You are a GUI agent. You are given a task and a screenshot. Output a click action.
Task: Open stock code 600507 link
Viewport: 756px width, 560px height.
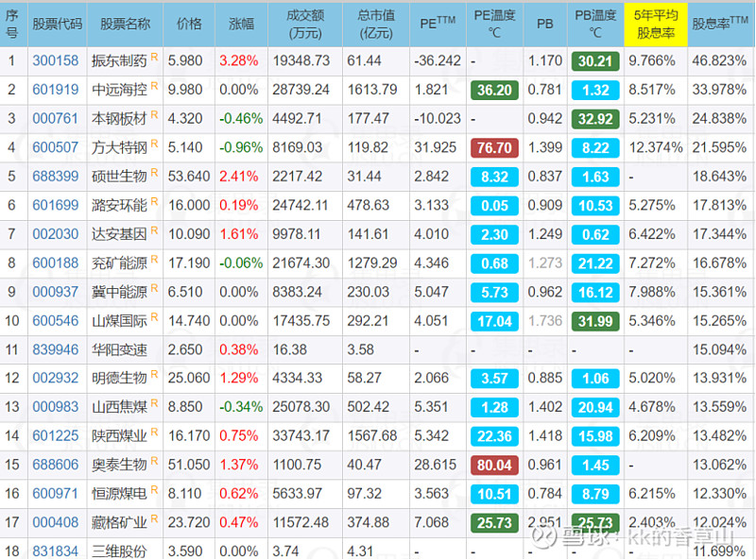coord(56,147)
